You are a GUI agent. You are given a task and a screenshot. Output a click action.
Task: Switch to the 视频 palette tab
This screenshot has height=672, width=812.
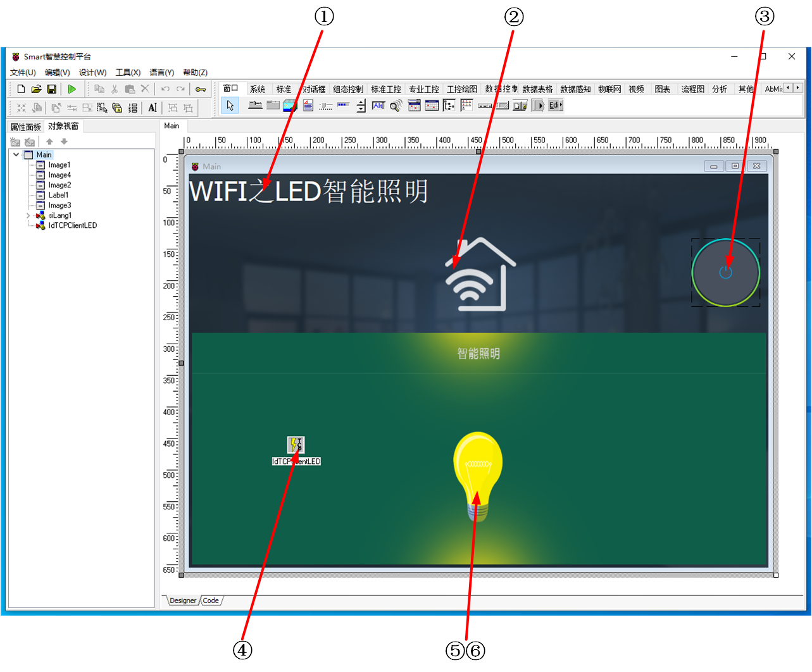pyautogui.click(x=636, y=89)
